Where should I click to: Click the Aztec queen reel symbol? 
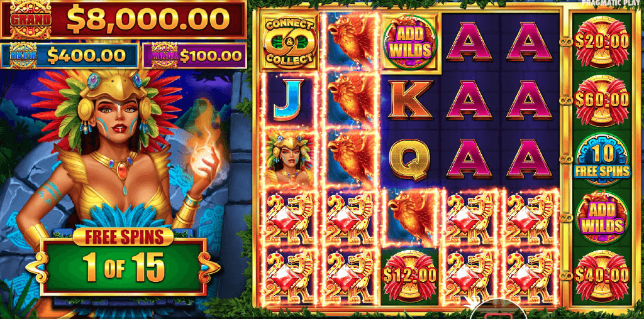pos(289,159)
